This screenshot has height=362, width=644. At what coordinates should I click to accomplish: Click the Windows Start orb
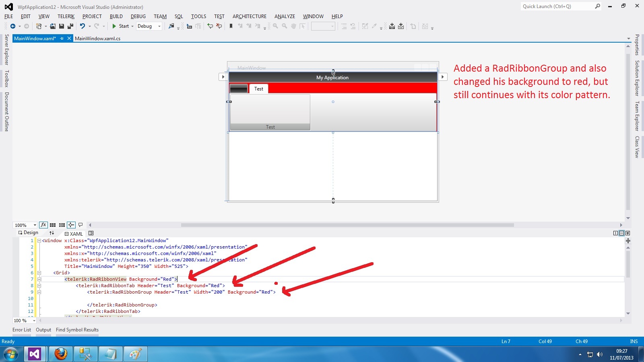tap(11, 354)
